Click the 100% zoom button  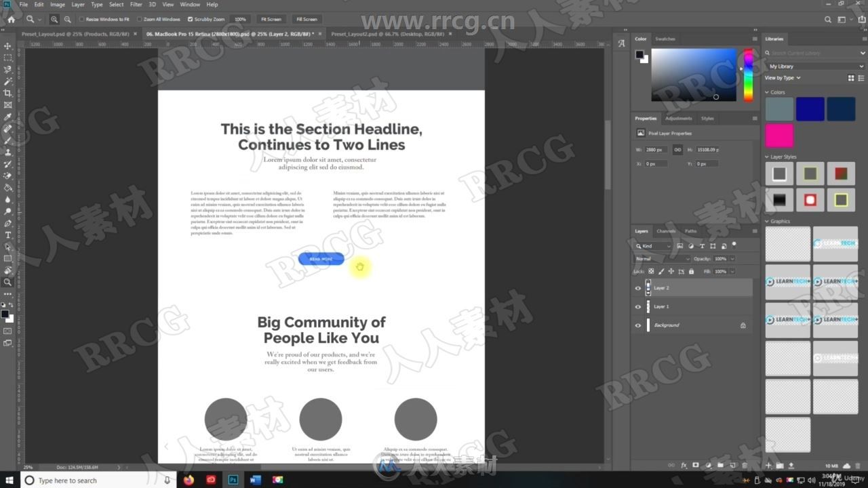point(240,19)
